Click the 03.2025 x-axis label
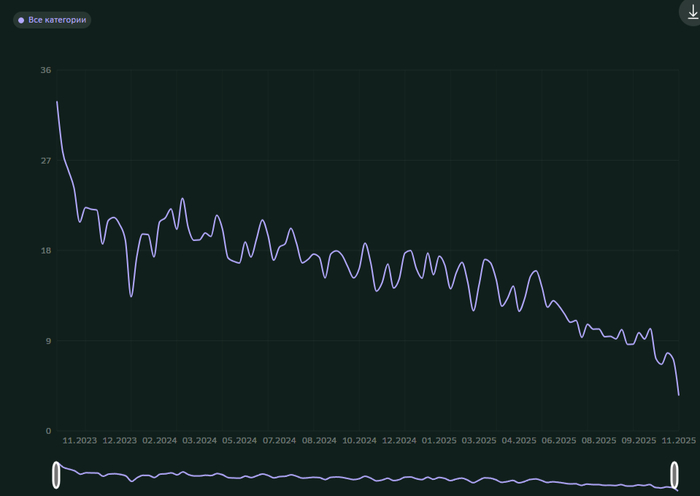The height and width of the screenshot is (496, 700). (x=479, y=440)
